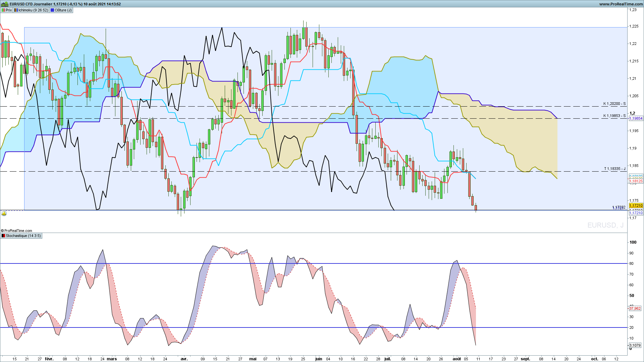644x362 pixels.
Task: Click the yellow alert bell icon
Action: 4,214
